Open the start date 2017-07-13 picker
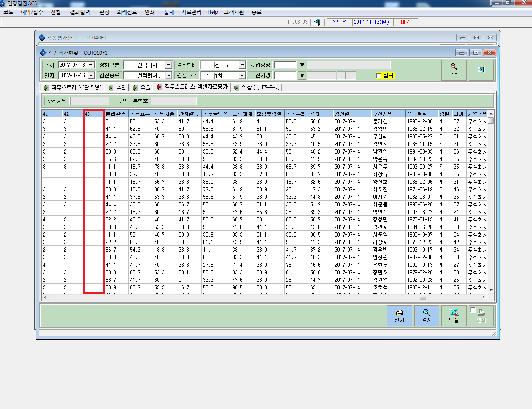 pyautogui.click(x=91, y=65)
